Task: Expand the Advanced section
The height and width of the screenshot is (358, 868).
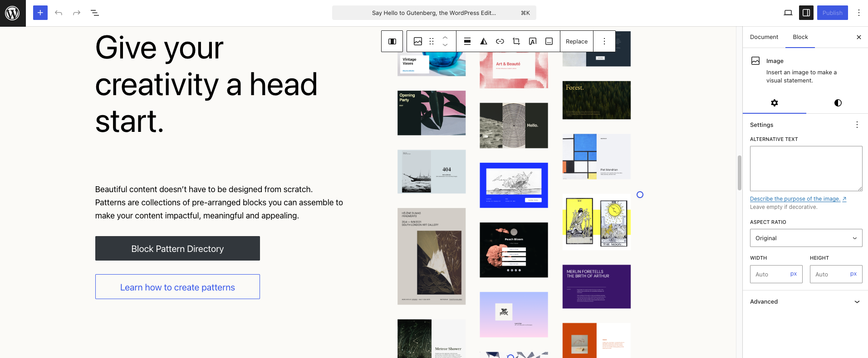Action: (x=806, y=302)
